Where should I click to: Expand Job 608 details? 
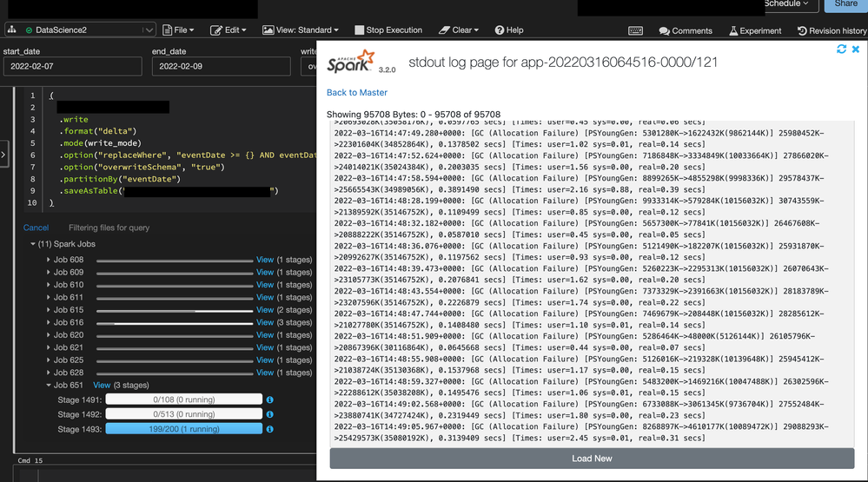click(49, 260)
